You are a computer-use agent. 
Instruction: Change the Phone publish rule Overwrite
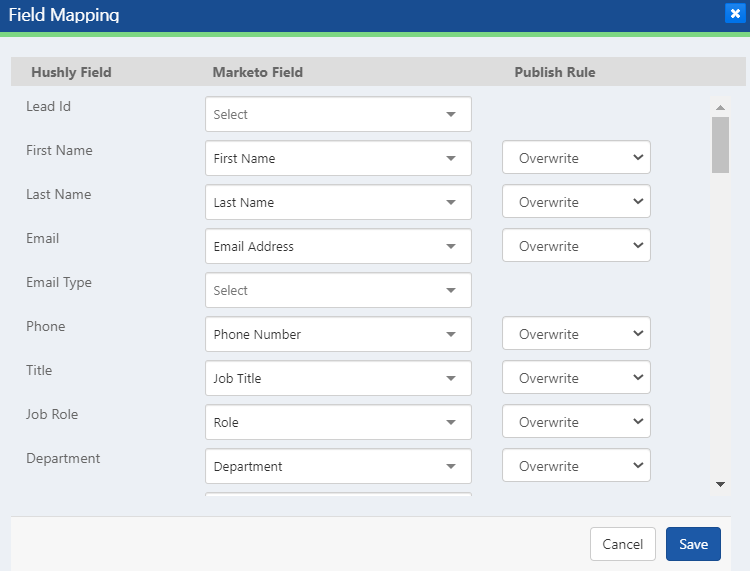point(576,333)
